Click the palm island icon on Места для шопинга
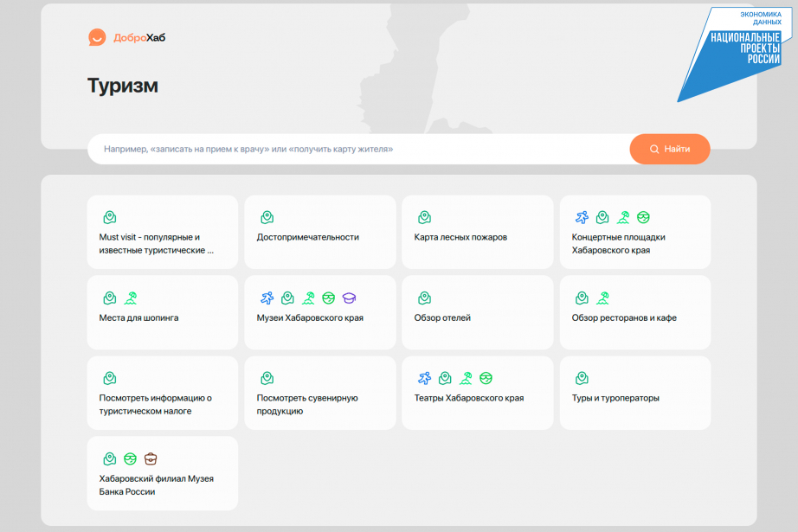Screen dimensions: 798x532 131,298
